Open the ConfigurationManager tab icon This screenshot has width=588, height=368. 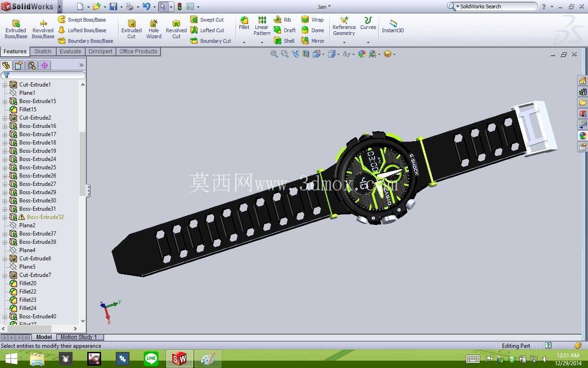click(x=32, y=65)
